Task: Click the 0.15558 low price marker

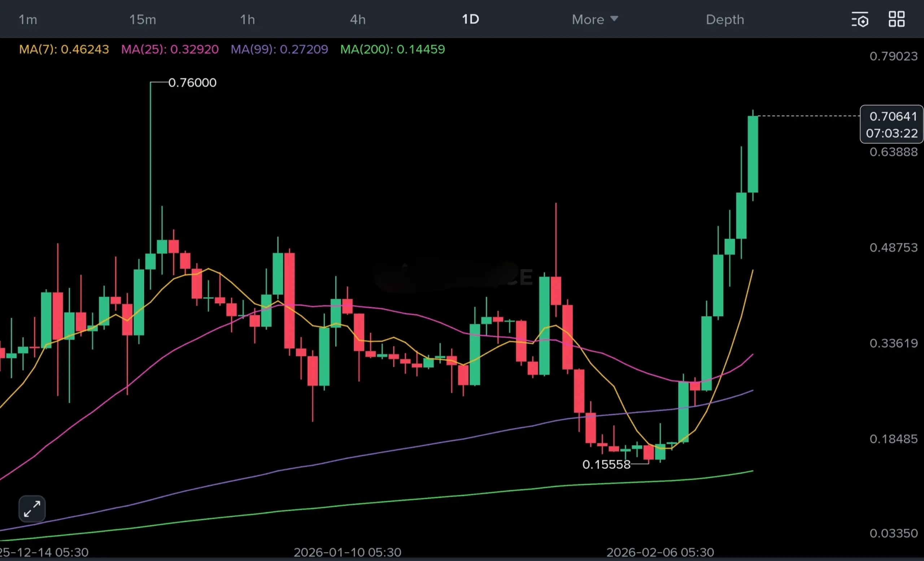Action: 606,465
